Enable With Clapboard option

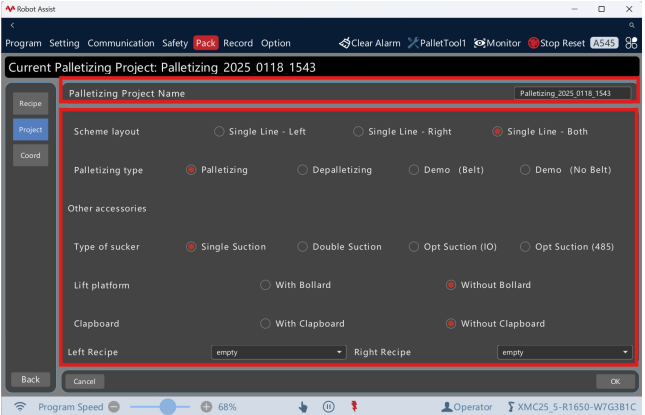[265, 324]
